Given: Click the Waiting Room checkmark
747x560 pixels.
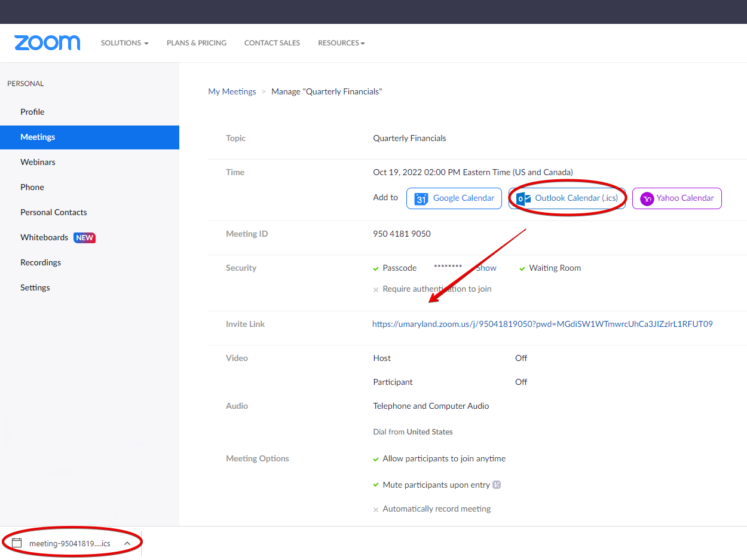Looking at the screenshot, I should (x=522, y=268).
